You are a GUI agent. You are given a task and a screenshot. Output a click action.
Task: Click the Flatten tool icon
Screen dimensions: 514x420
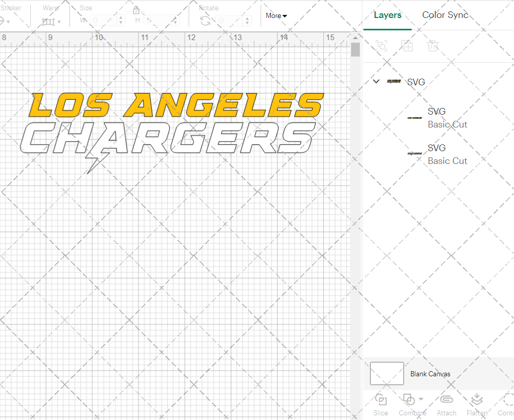point(476,399)
